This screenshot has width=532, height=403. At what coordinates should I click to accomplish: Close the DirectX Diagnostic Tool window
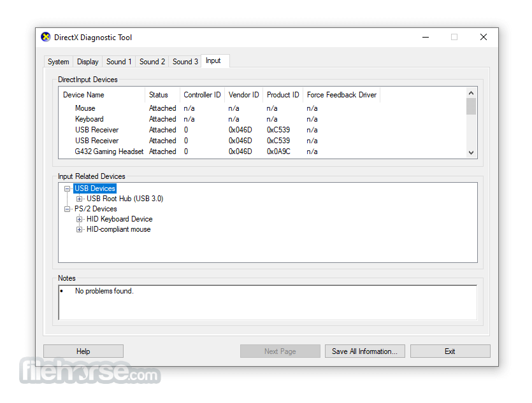coord(484,37)
